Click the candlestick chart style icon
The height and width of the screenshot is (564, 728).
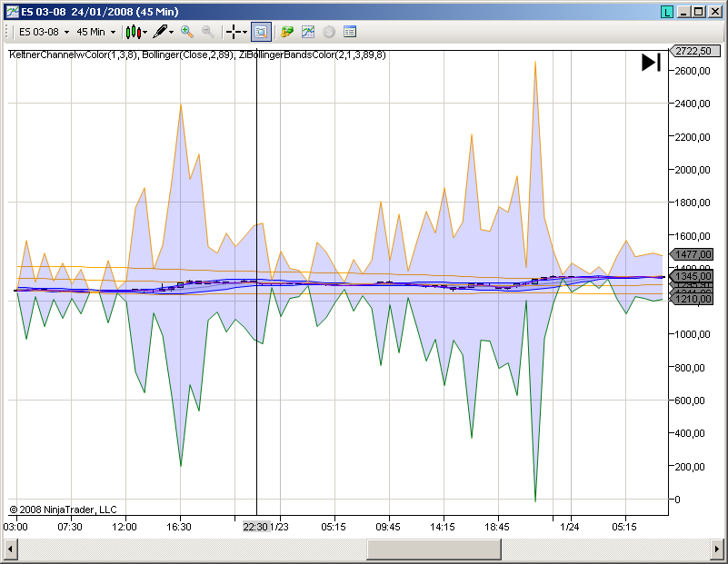point(133,32)
